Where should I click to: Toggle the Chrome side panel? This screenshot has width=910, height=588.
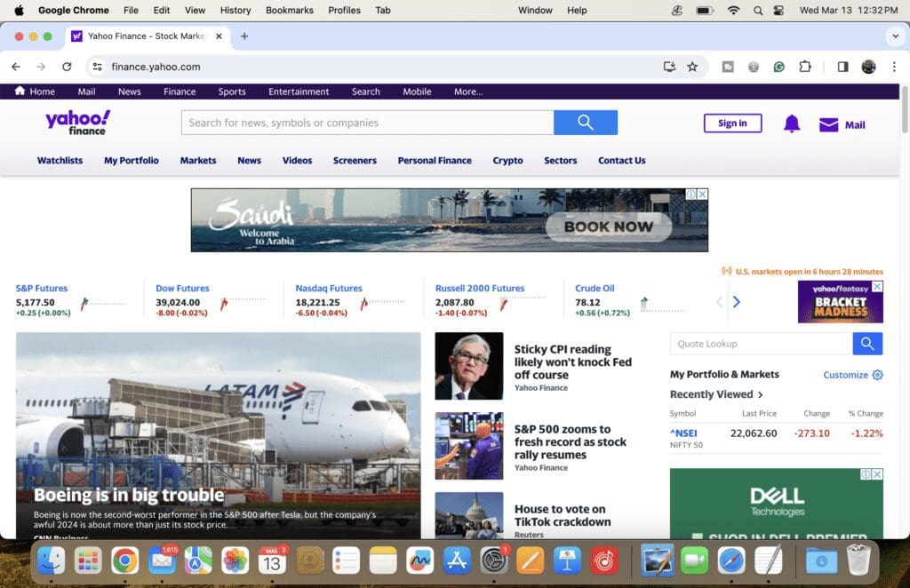[842, 67]
